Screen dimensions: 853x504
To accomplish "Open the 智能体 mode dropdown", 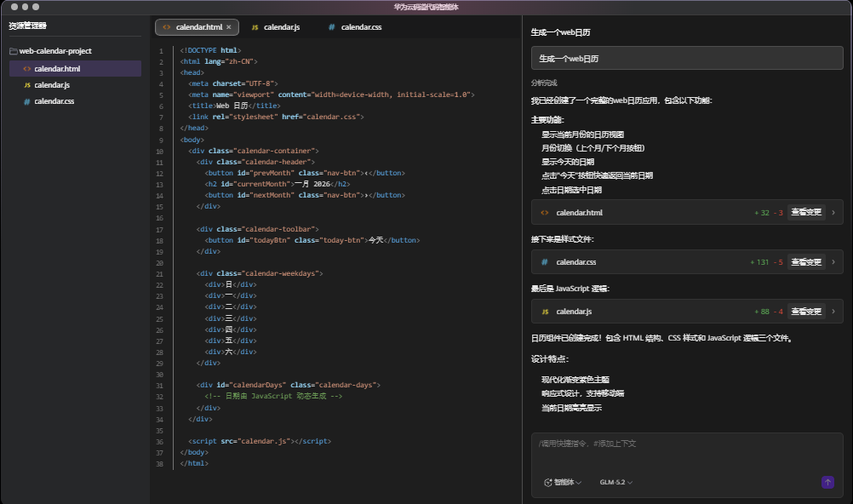I will tap(563, 482).
